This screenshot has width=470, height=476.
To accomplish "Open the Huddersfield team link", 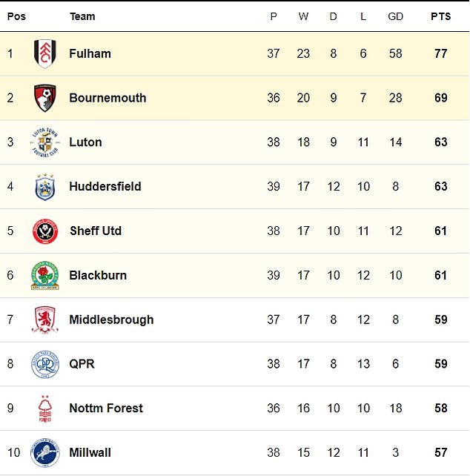I will (105, 186).
